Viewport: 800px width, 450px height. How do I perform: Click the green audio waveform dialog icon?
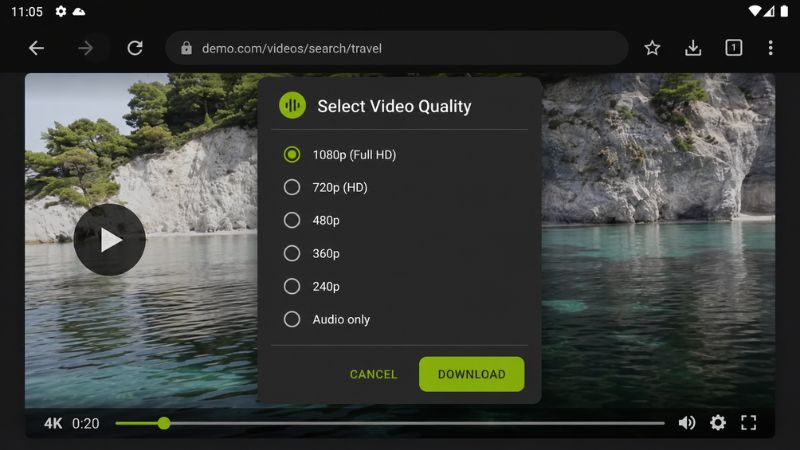pos(292,106)
